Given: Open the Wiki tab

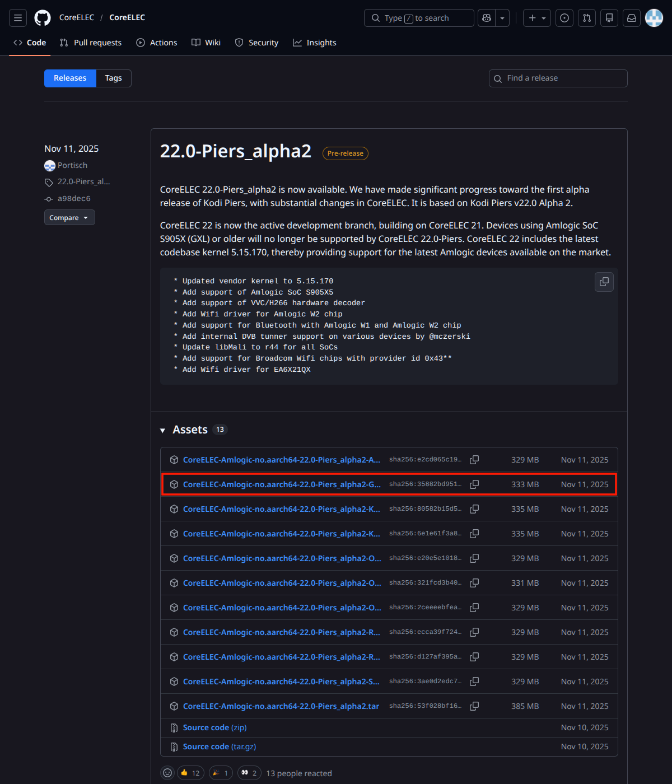Looking at the screenshot, I should click(x=206, y=43).
